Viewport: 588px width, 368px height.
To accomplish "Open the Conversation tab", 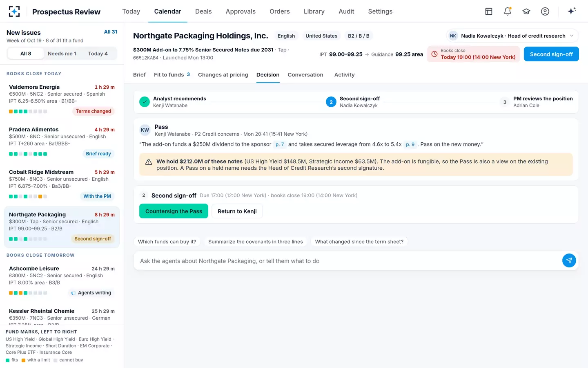I will [305, 75].
